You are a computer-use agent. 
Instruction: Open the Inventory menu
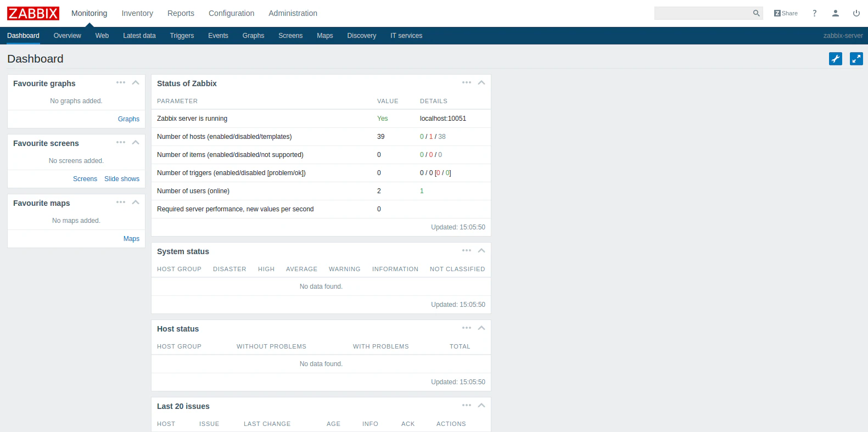137,13
